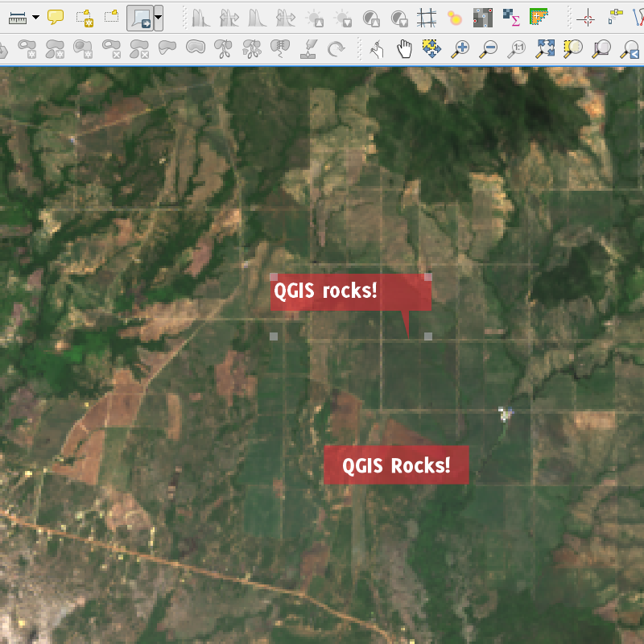The height and width of the screenshot is (644, 644).
Task: Click the green and orange raster plugin icon
Action: click(539, 17)
